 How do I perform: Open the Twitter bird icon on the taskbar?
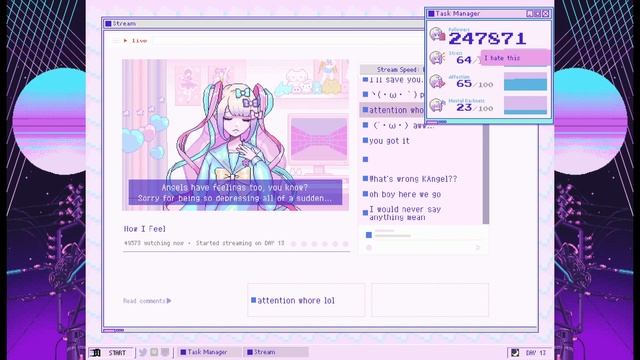point(143,352)
